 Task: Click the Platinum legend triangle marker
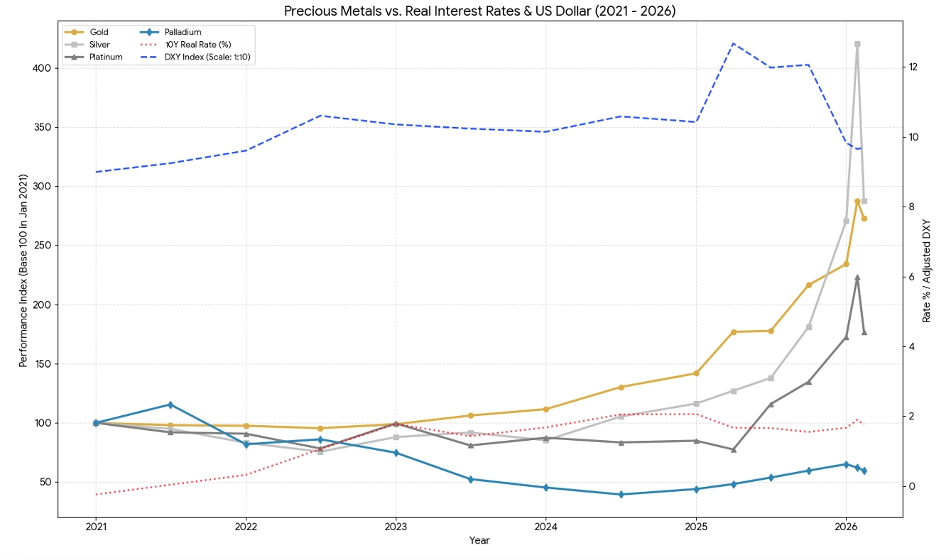click(74, 57)
